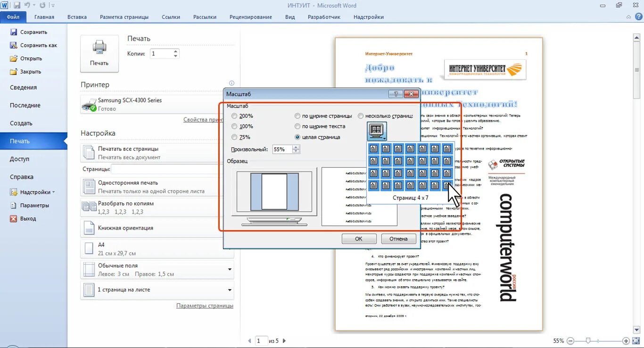Click Отмена in the Масштаб dialog
644x348 pixels.
[398, 239]
